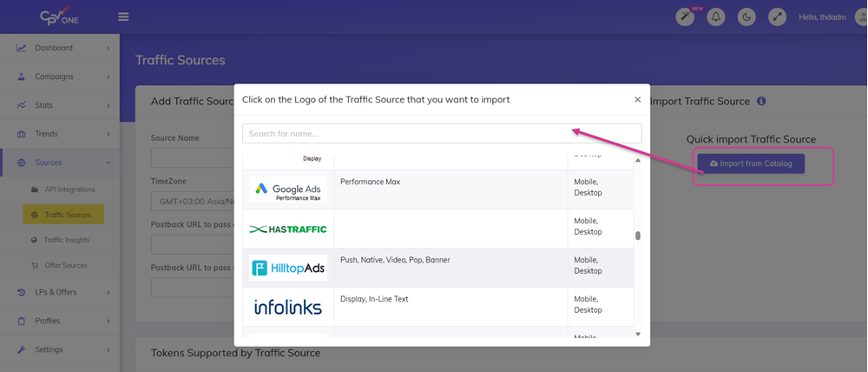The height and width of the screenshot is (372, 868).
Task: Click the API Integrations folder icon
Action: pos(35,189)
